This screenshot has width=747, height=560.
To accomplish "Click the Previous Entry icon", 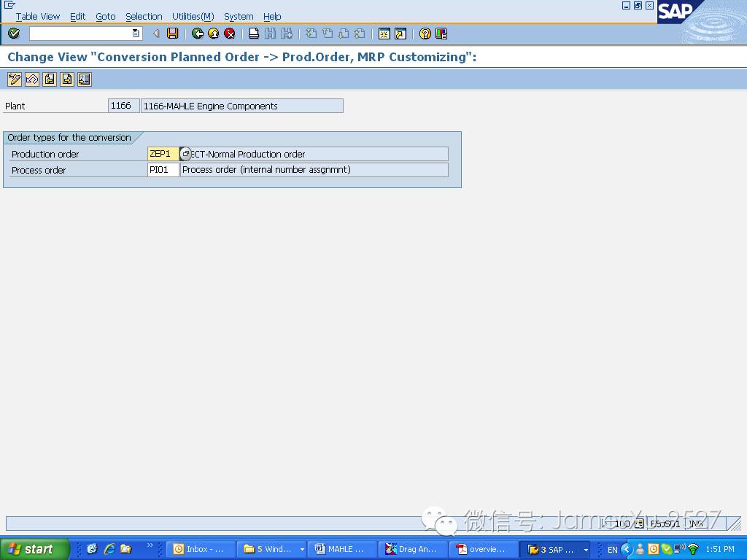I will (50, 79).
